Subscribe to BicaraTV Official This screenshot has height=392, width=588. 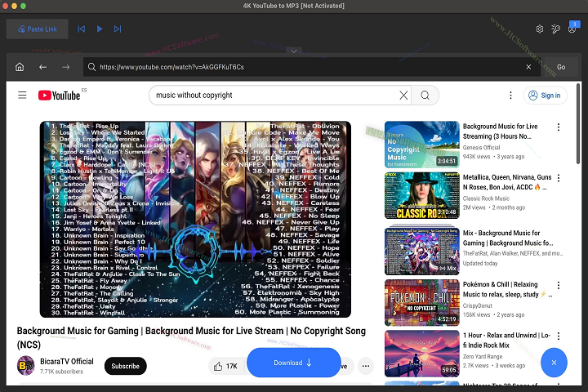pyautogui.click(x=125, y=366)
